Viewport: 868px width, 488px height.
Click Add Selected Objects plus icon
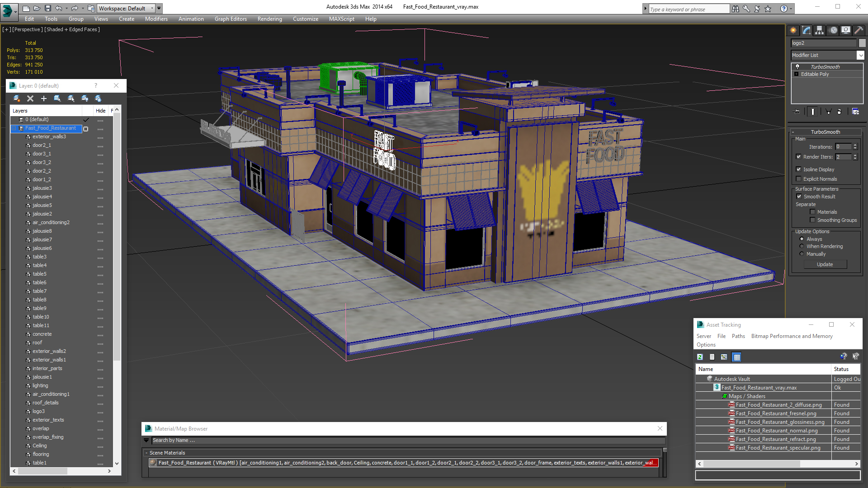44,99
